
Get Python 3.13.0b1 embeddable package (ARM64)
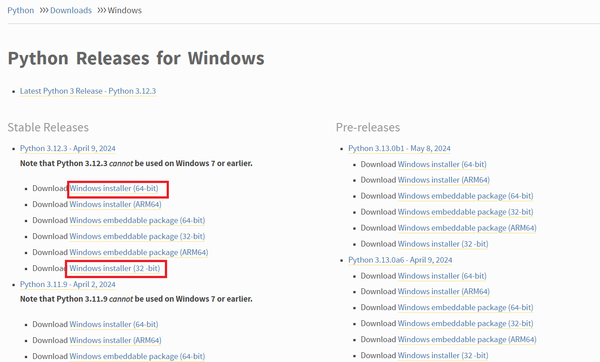tap(467, 228)
